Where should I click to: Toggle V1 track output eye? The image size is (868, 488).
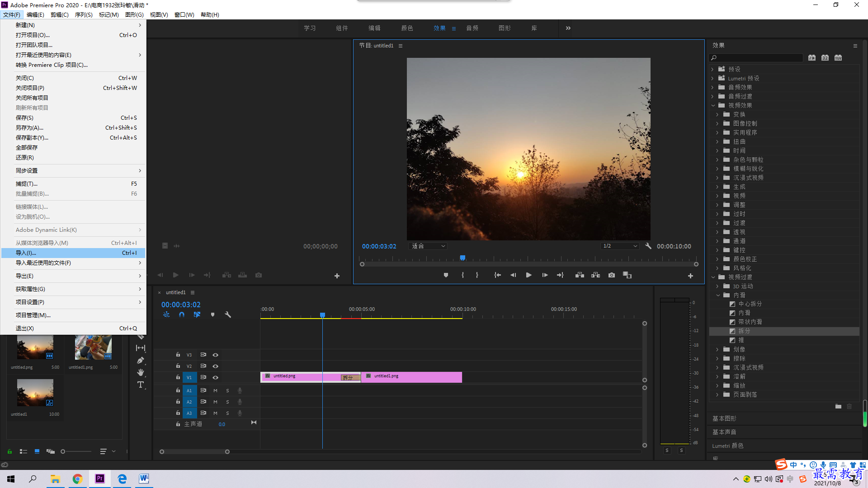click(x=216, y=377)
